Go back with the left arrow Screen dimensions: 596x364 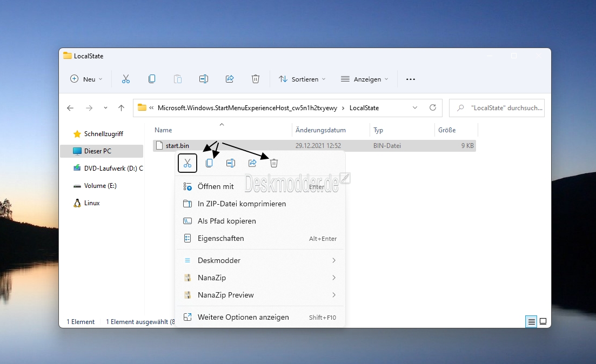(x=70, y=108)
